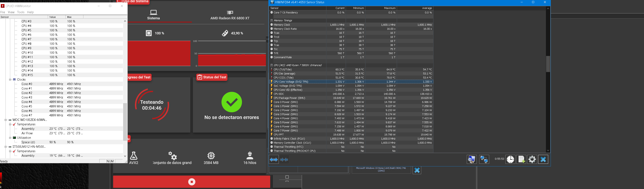Stop the OCCT test with red stop button
The image size is (644, 189).
(191, 182)
